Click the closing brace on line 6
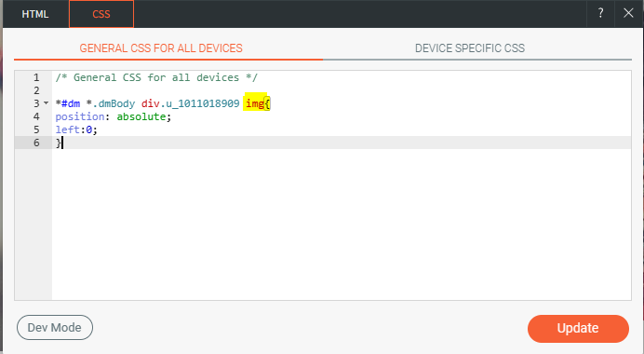The image size is (644, 354). tap(59, 143)
